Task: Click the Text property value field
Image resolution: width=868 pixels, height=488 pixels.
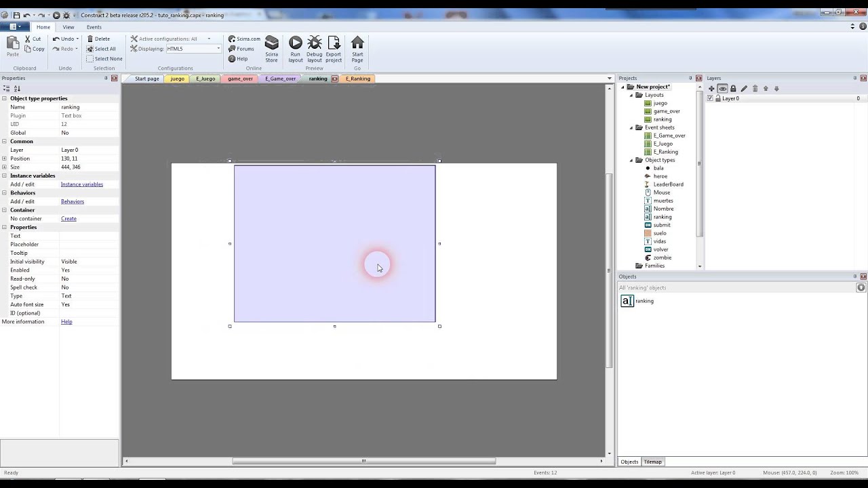Action: (89, 236)
